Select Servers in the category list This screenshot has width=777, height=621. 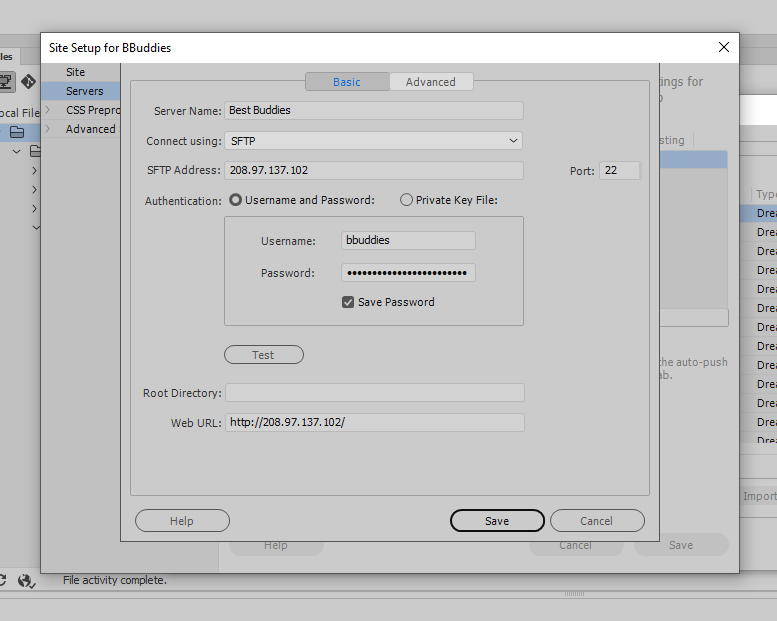click(85, 91)
